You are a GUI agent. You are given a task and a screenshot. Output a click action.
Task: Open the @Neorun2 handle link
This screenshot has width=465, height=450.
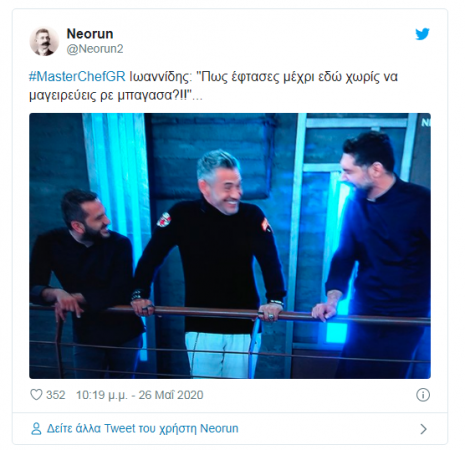coord(95,49)
